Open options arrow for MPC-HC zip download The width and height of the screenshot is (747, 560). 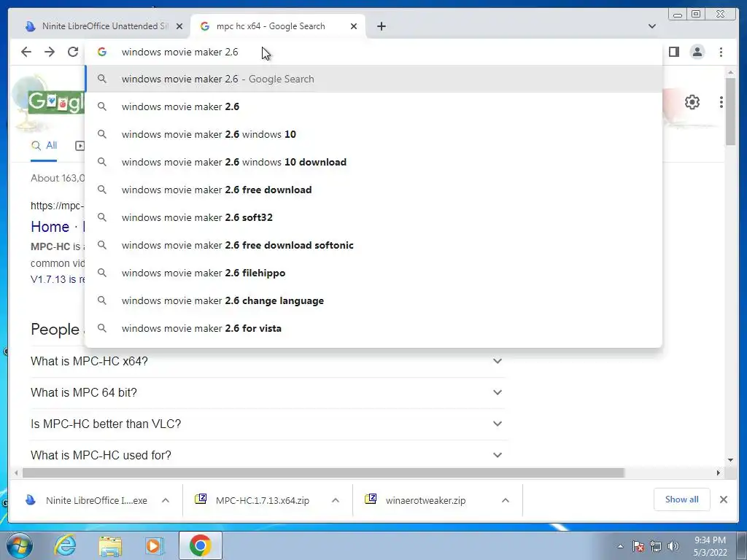coord(336,500)
